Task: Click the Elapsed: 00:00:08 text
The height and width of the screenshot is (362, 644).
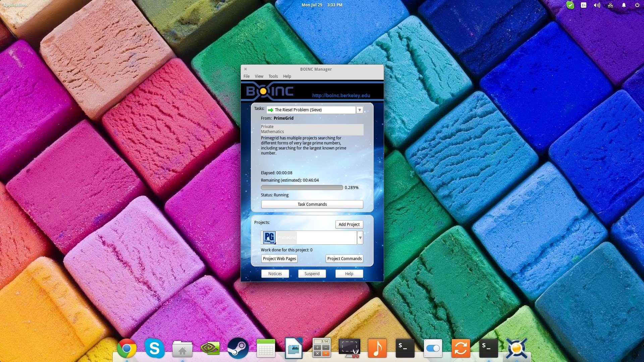Action: [276, 173]
